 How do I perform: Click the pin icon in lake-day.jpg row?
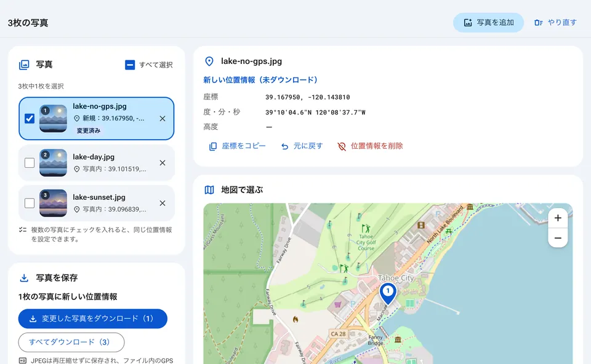click(x=76, y=169)
